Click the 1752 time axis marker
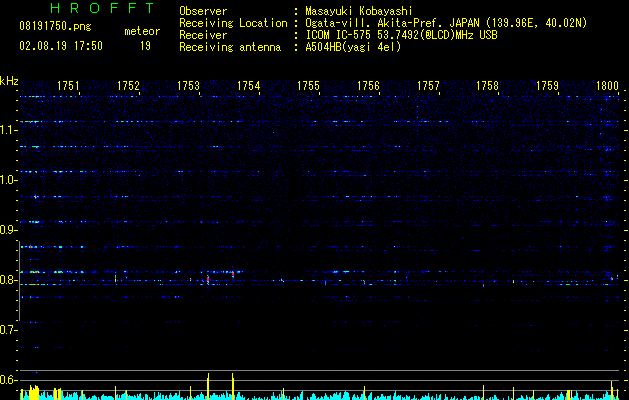Screen dimensions: 629x400 (x=128, y=85)
